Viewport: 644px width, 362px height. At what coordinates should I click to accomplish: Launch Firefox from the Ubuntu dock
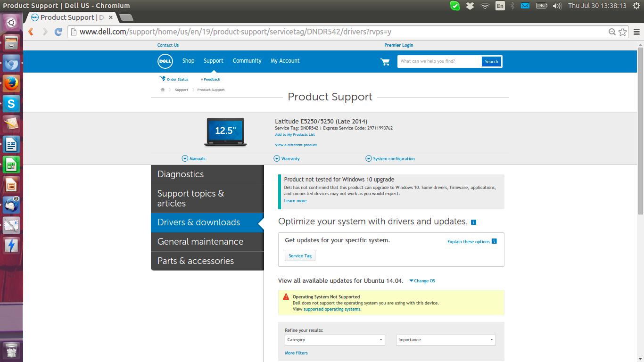(x=11, y=83)
